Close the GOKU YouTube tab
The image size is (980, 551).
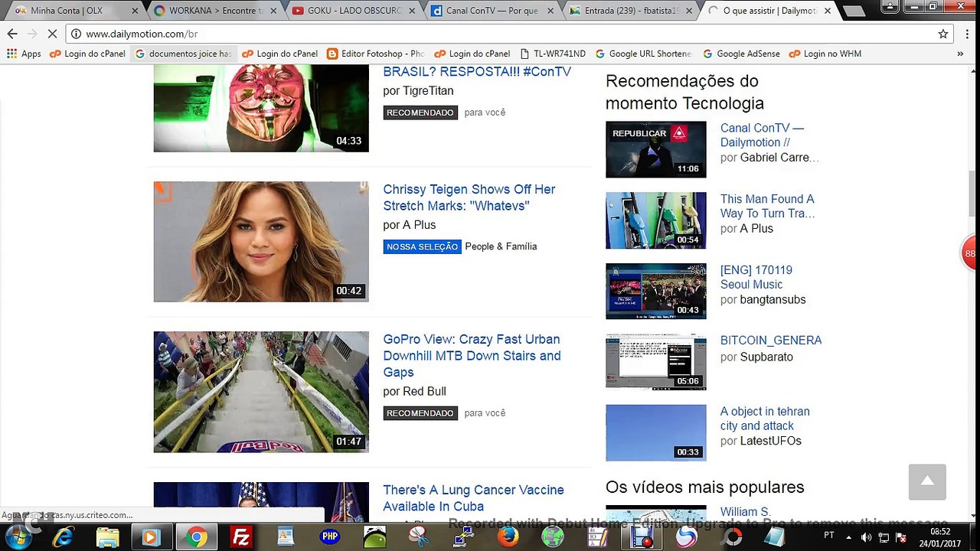coord(412,11)
